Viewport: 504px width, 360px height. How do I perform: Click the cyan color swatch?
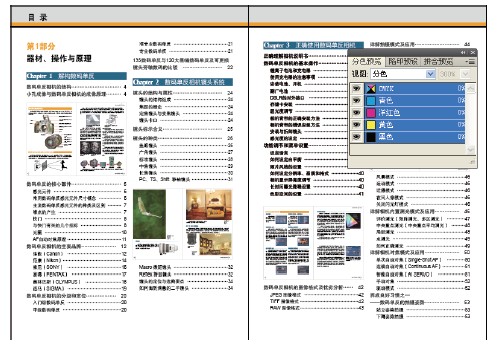pyautogui.click(x=371, y=101)
